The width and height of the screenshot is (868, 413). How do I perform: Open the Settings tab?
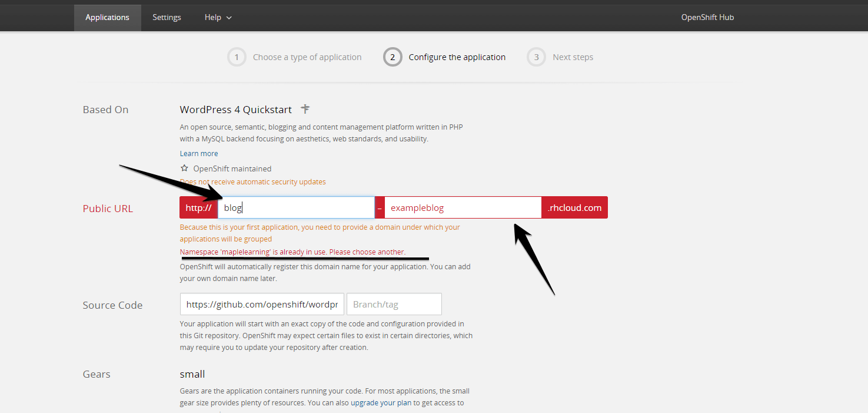pos(167,18)
